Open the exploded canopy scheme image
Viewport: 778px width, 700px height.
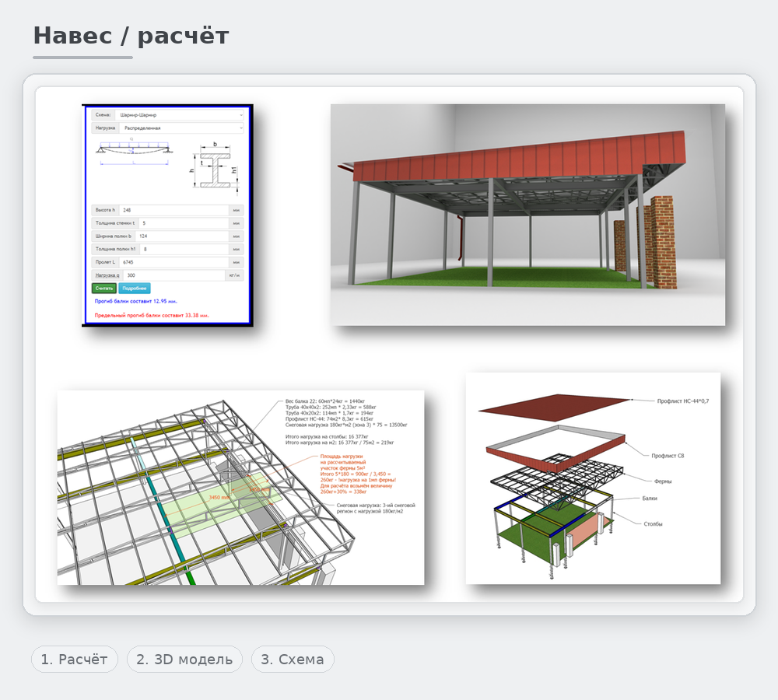pos(594,478)
